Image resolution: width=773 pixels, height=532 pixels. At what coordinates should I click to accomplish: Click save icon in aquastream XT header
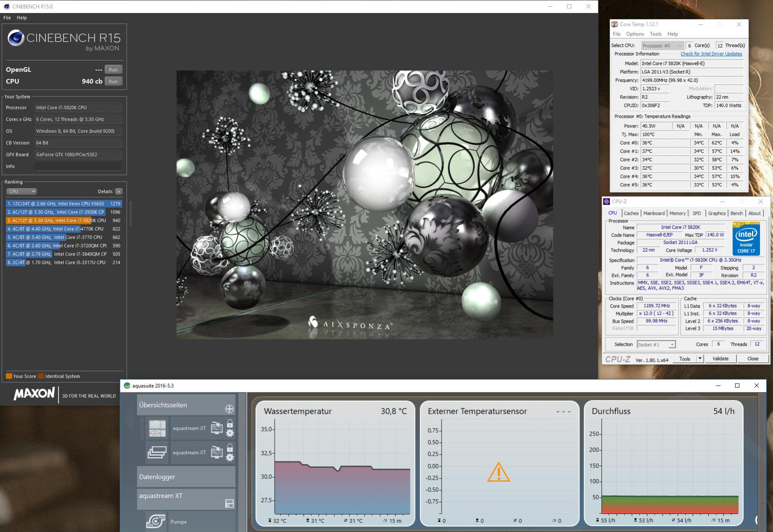click(229, 503)
